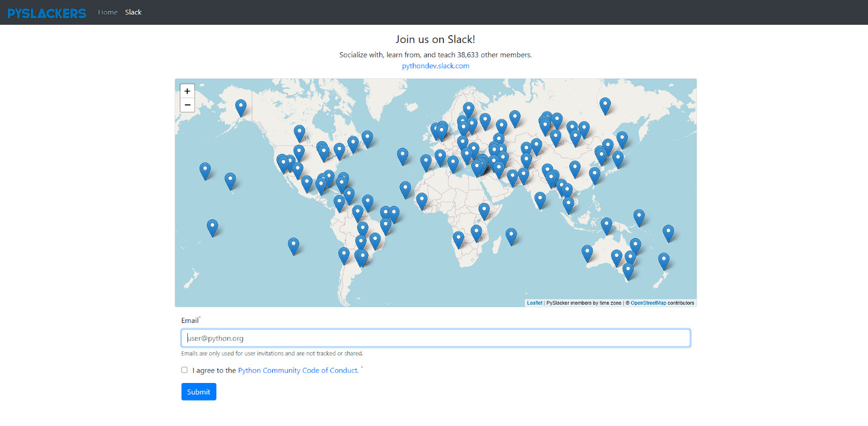
Task: Open the Home navigation item
Action: click(x=108, y=12)
